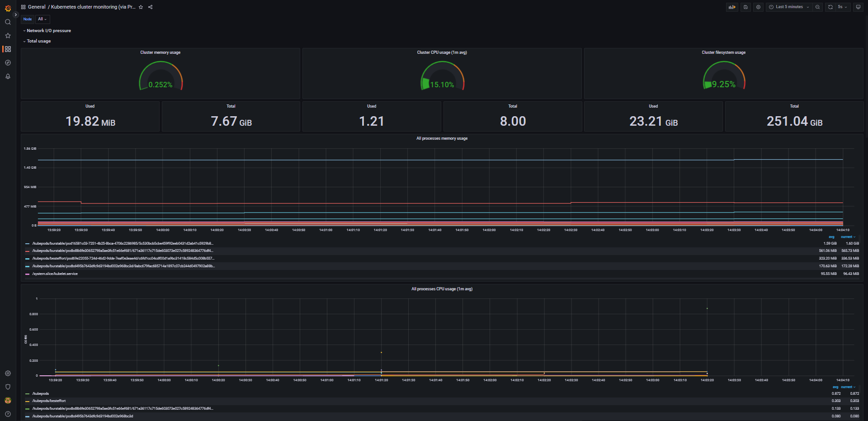Sort memory legend by avg column
The image size is (868, 421).
[x=831, y=237]
